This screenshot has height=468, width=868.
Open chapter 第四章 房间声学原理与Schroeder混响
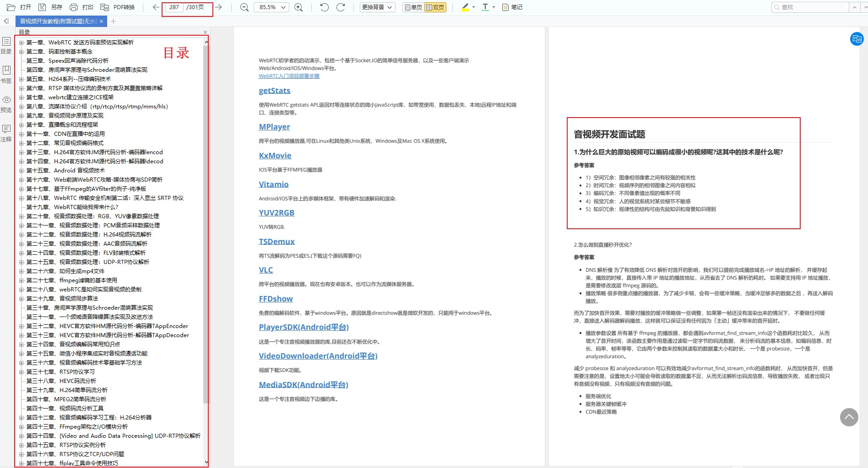87,70
